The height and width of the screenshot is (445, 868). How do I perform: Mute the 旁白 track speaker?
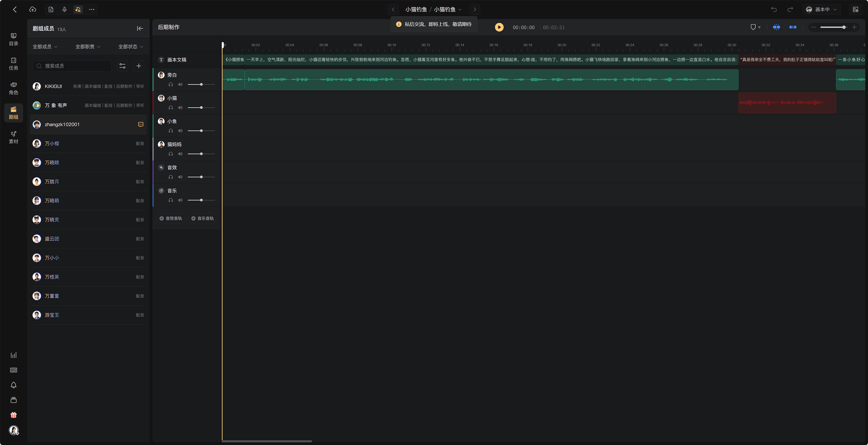180,84
